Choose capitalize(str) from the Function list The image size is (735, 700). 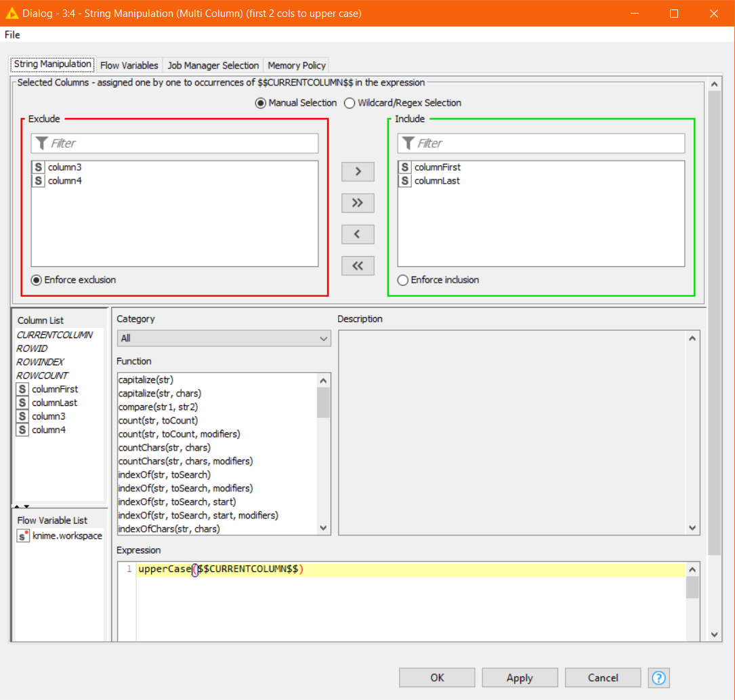point(150,380)
